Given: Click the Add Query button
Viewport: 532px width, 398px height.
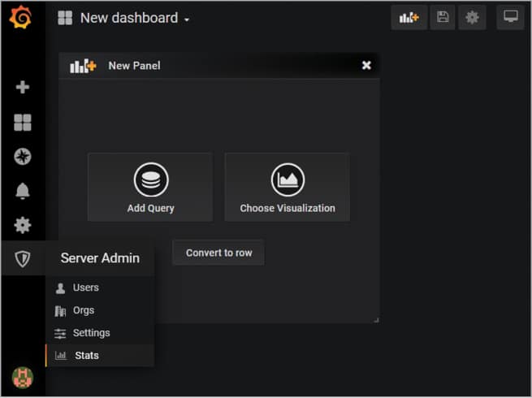Looking at the screenshot, I should (x=150, y=188).
